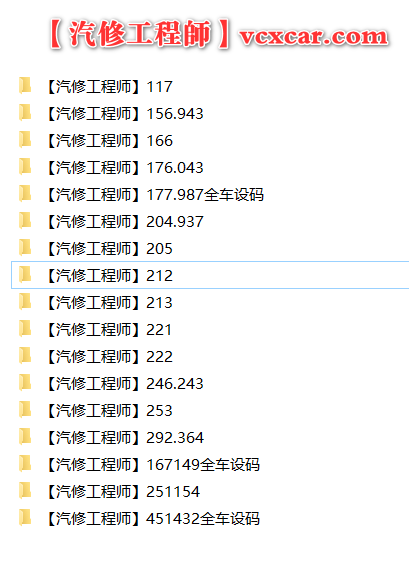Choose the 【汽修工程师】222 folder name
This screenshot has width=409, height=563.
pos(110,357)
